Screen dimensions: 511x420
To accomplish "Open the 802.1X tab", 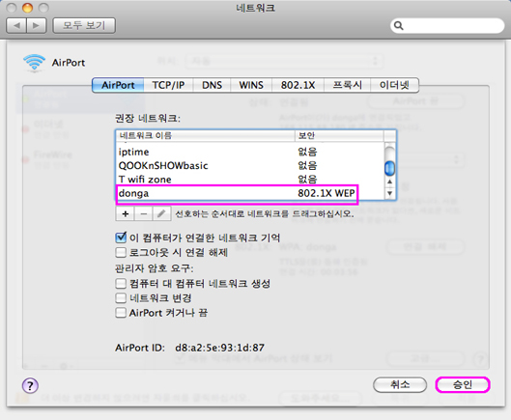I will click(298, 85).
